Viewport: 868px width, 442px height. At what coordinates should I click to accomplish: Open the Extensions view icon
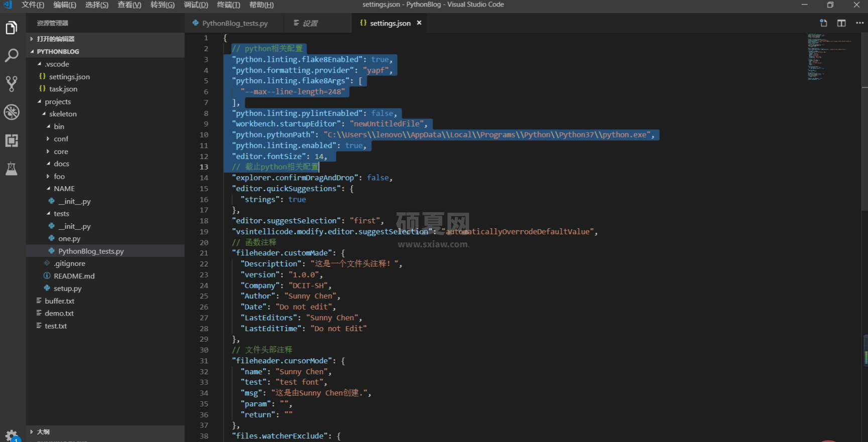tap(12, 140)
